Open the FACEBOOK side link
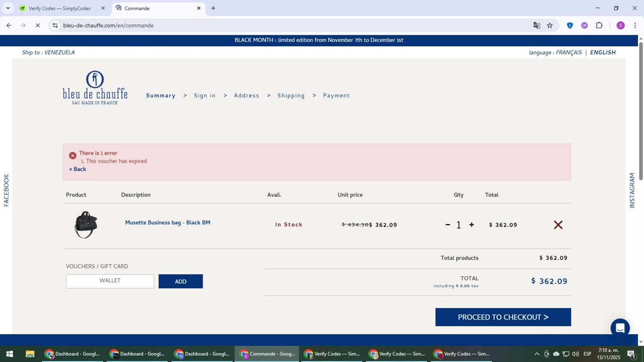The image size is (644, 362). click(x=6, y=190)
